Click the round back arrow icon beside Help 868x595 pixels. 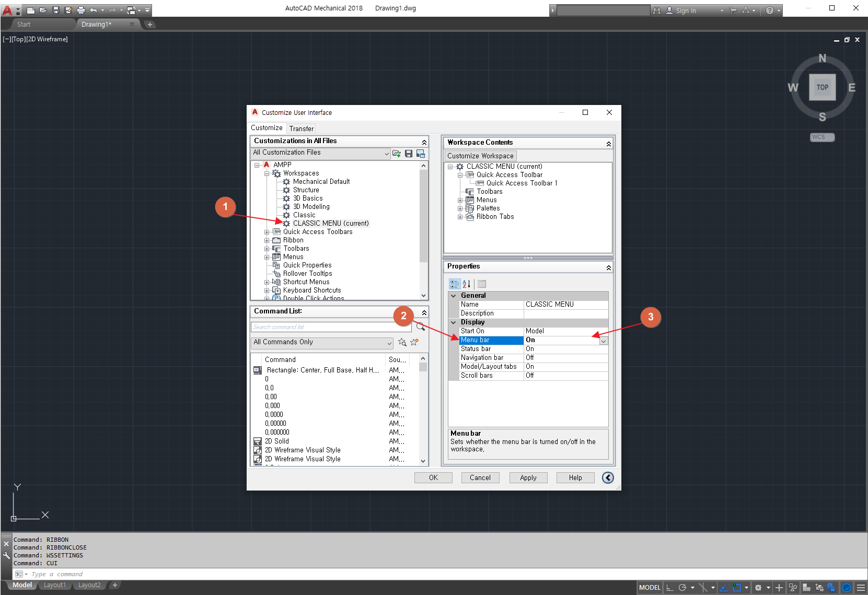coord(608,477)
